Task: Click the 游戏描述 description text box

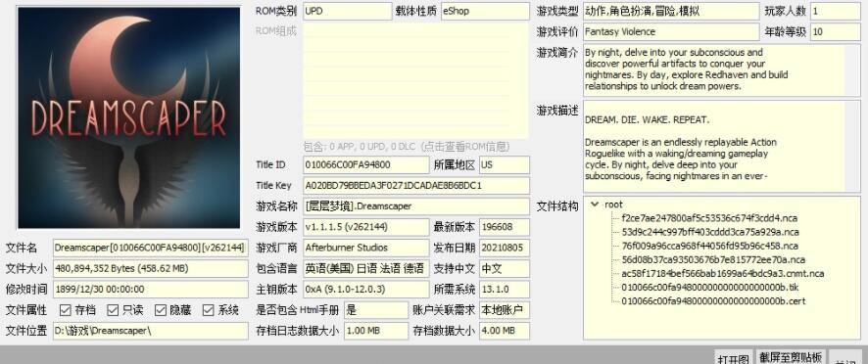Action: 722,146
